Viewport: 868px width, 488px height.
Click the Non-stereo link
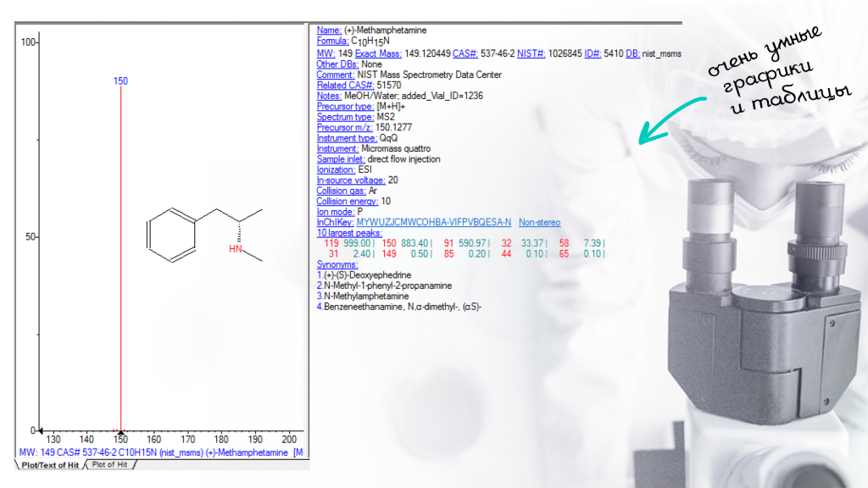[539, 222]
